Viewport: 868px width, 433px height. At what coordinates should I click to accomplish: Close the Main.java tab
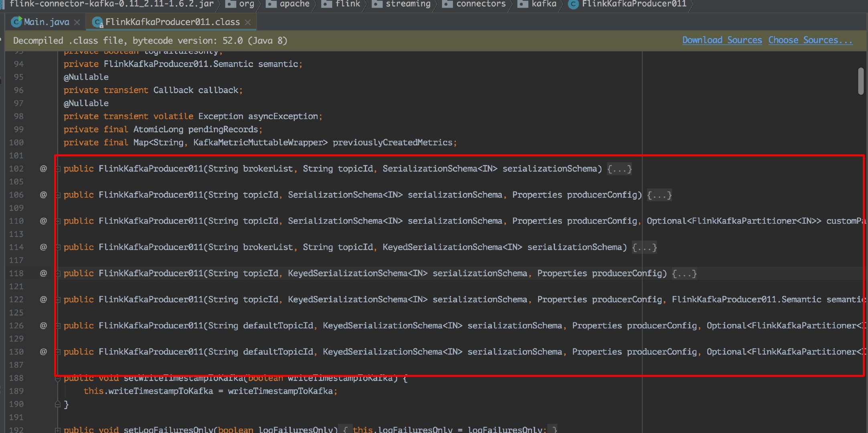(x=77, y=22)
